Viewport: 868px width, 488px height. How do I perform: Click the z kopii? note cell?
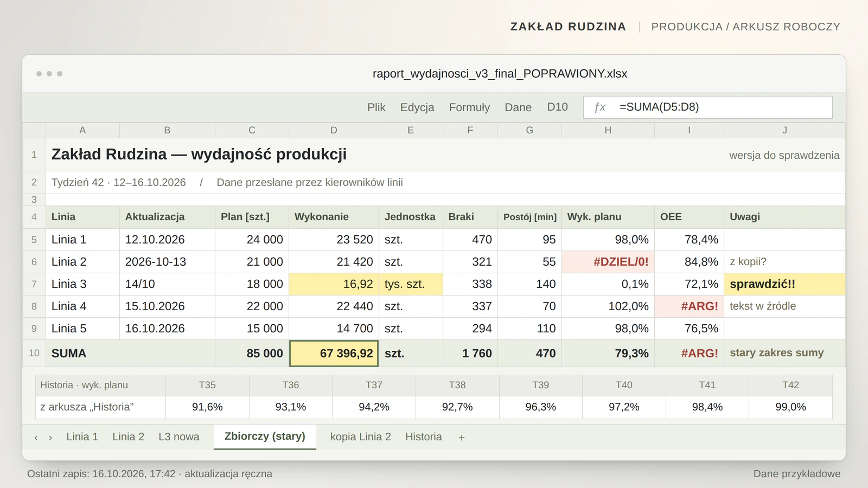784,262
